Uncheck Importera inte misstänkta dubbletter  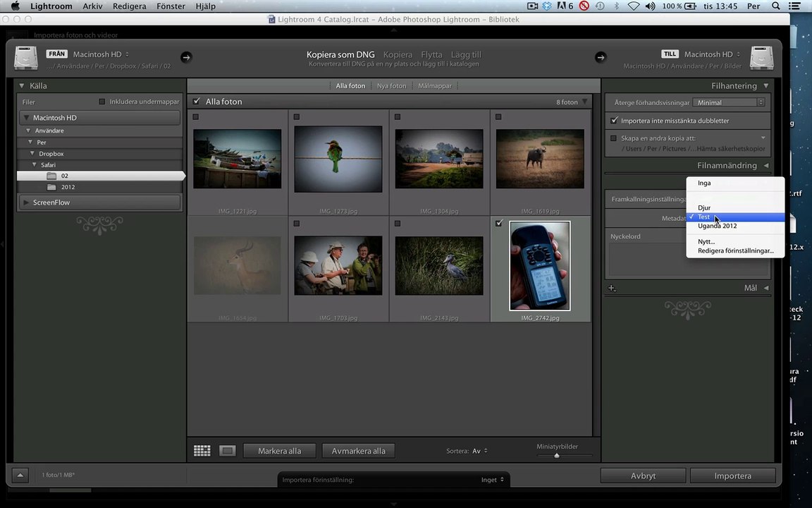[x=614, y=120]
